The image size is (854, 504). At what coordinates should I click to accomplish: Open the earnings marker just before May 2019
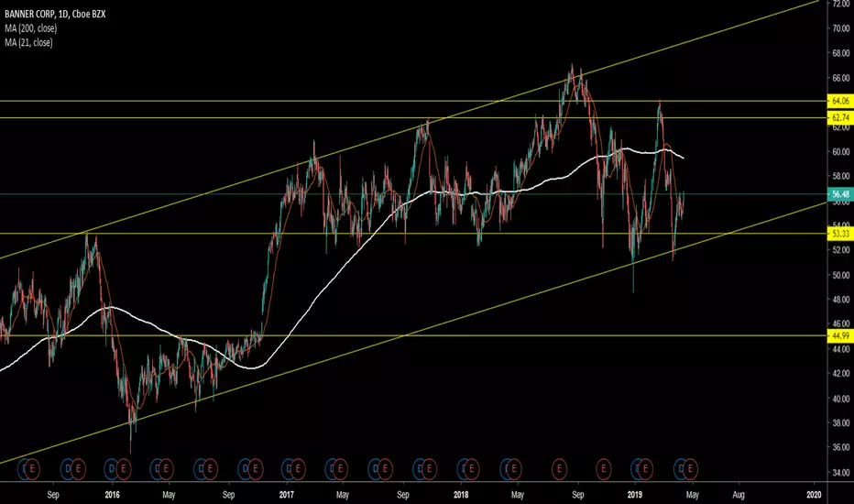pyautogui.click(x=691, y=468)
